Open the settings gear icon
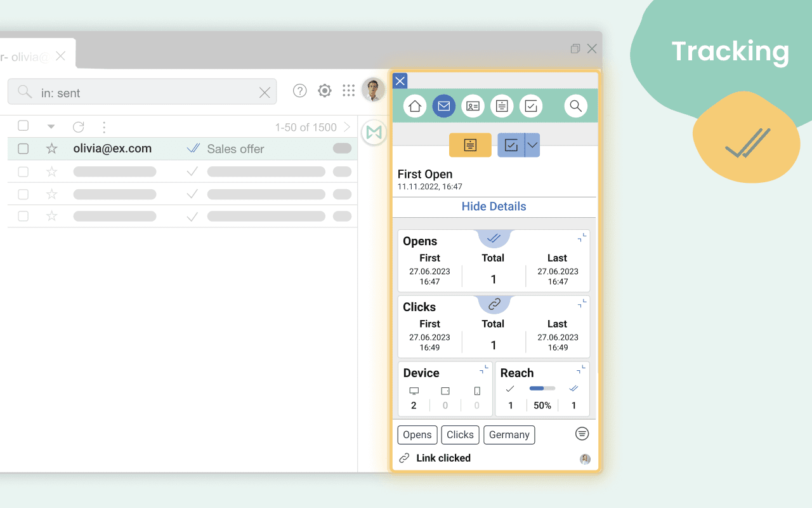The width and height of the screenshot is (812, 508). (x=325, y=91)
